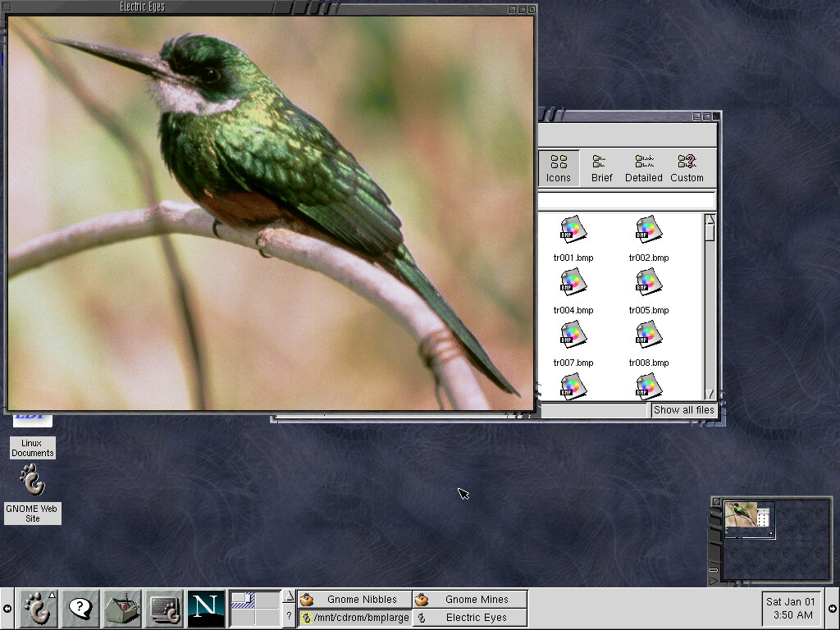Launch the GNOME help browser speech-bubble icon
This screenshot has width=840, height=630.
[x=80, y=609]
